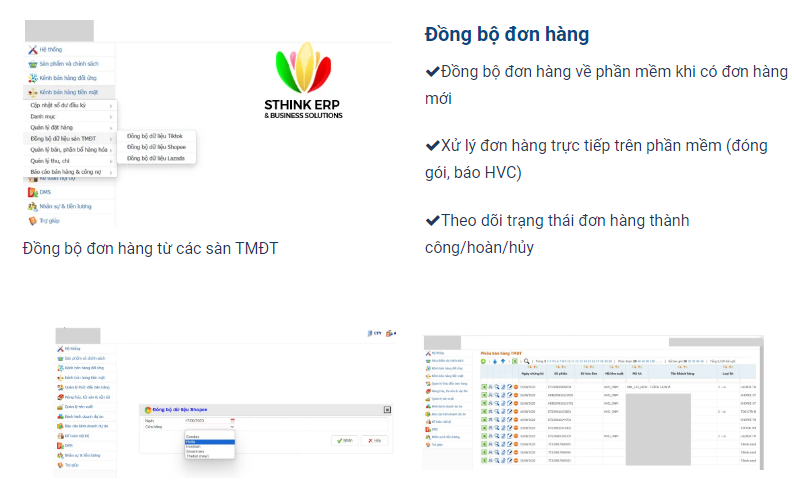Click the STHINK ERP logo
The image size is (794, 497).
click(x=303, y=87)
